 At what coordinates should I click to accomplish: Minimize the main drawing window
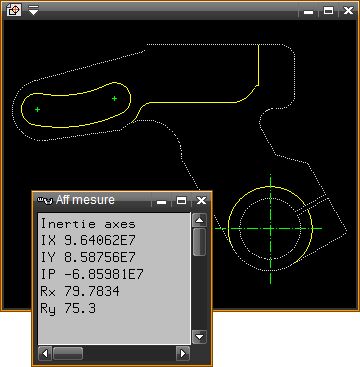309,11
